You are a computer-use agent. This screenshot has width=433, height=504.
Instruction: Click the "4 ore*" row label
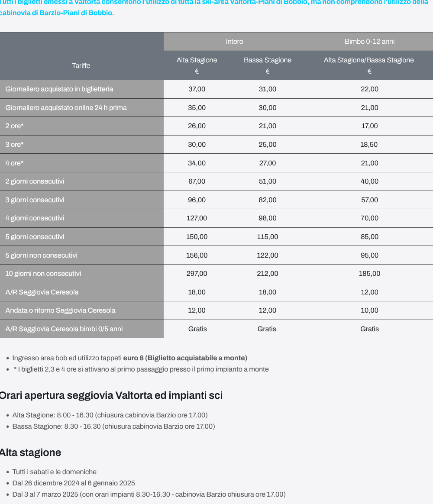[x=14, y=163]
